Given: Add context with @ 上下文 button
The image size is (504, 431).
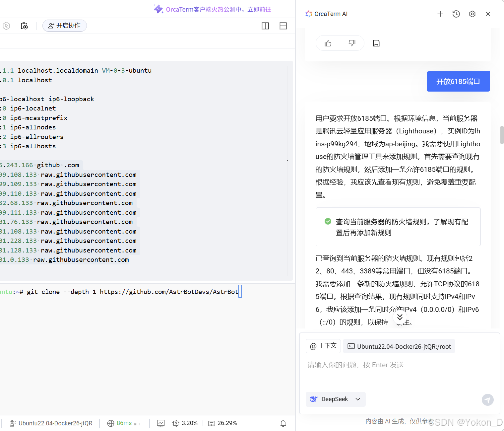Looking at the screenshot, I should tap(323, 346).
